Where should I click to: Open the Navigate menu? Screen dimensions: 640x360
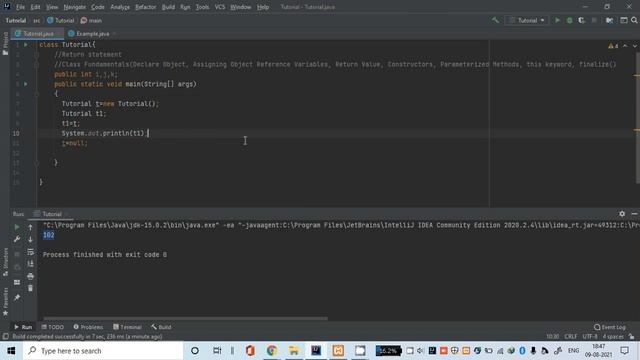75,7
